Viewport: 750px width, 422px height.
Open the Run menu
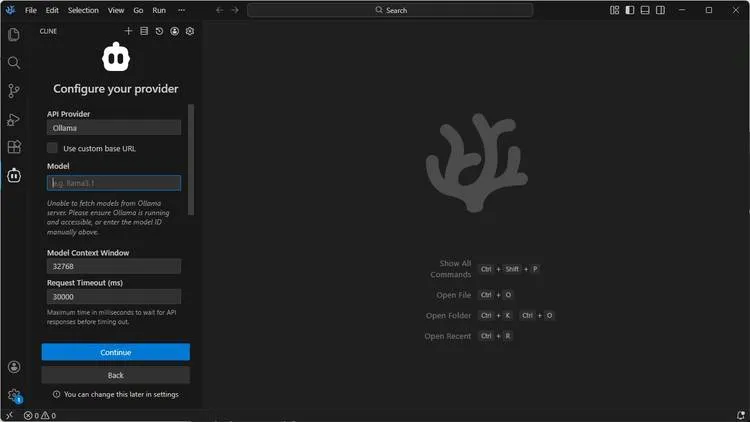pyautogui.click(x=159, y=10)
